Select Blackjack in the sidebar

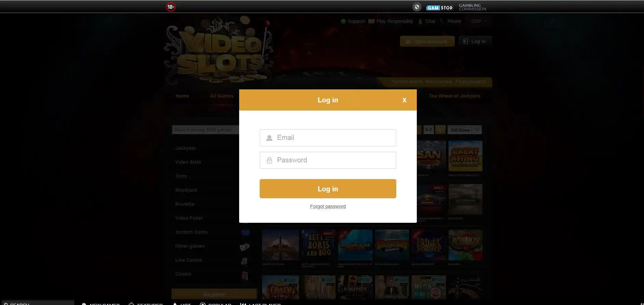(x=186, y=190)
